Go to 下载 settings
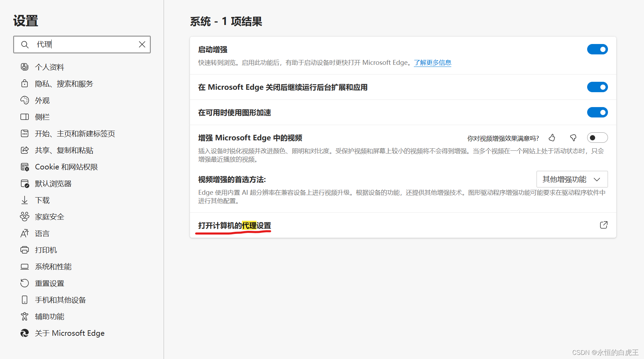The image size is (644, 359). (x=42, y=200)
